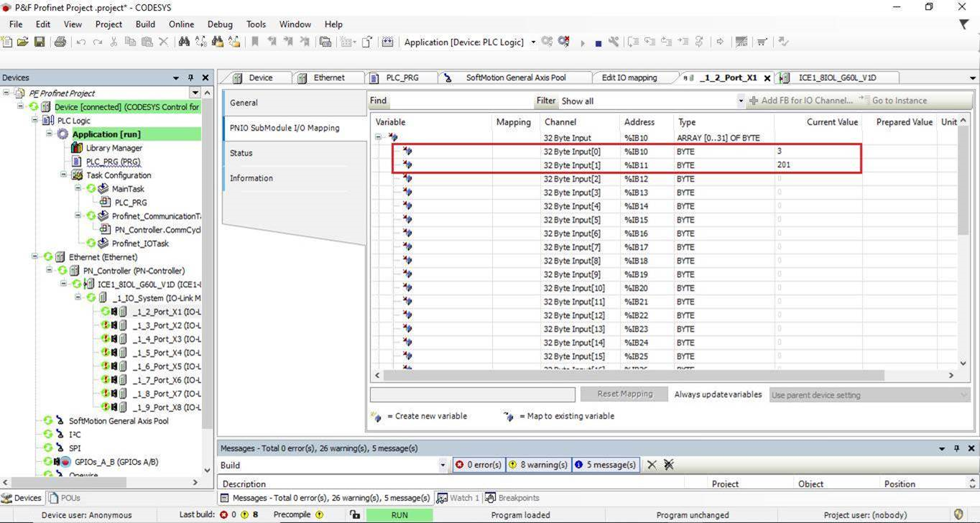980x523 pixels.
Task: Open the Show all filter dropdown
Action: pos(741,100)
